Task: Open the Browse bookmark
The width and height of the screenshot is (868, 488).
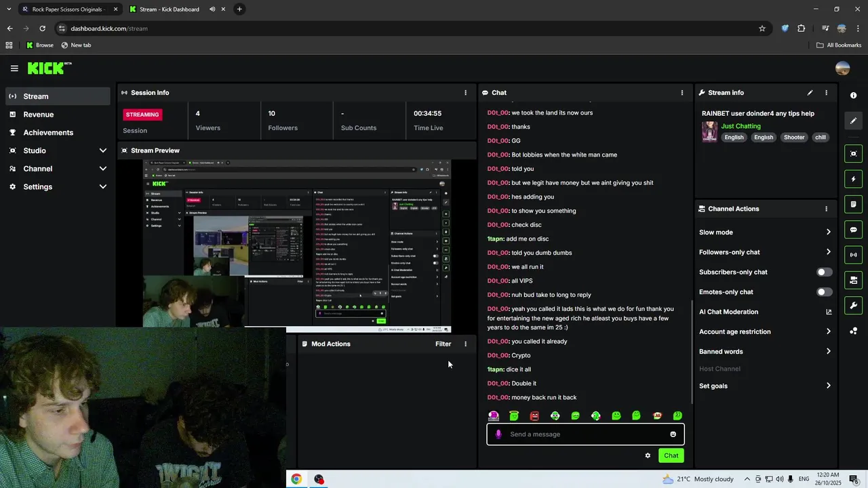Action: pos(40,45)
